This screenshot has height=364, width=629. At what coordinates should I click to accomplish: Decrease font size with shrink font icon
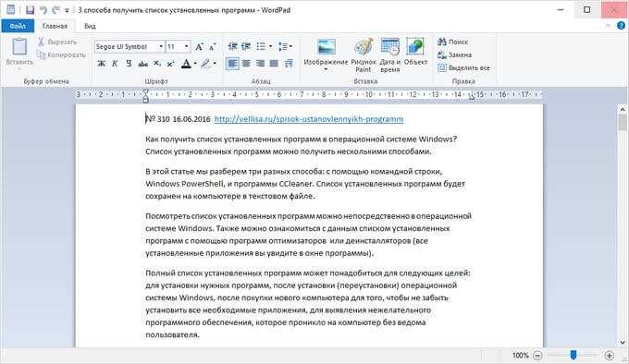pos(212,47)
